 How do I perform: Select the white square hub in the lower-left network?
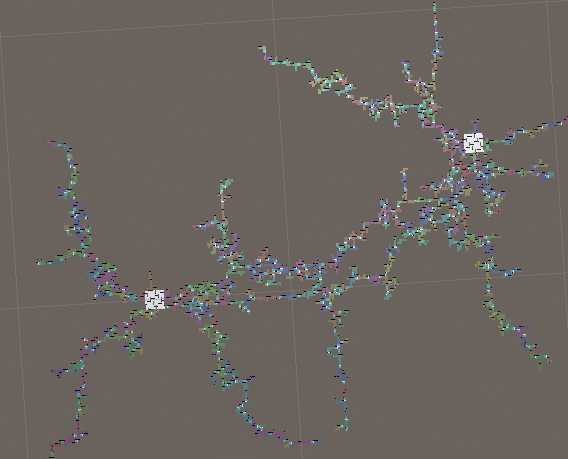[x=155, y=299]
